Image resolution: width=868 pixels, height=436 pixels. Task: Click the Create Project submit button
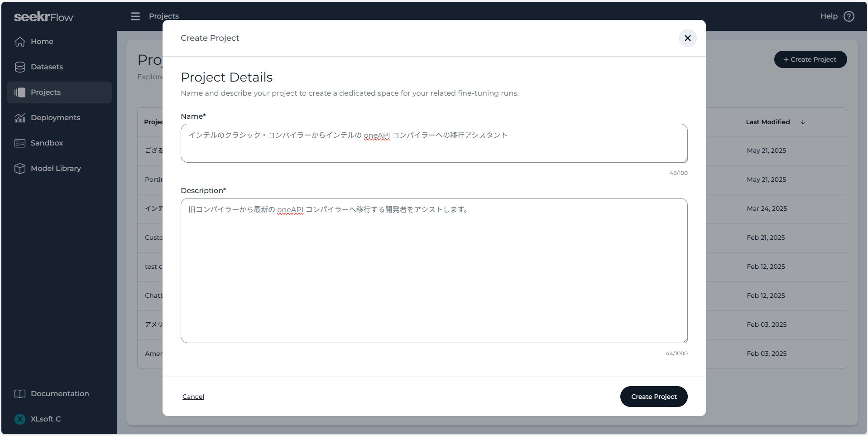pos(654,397)
